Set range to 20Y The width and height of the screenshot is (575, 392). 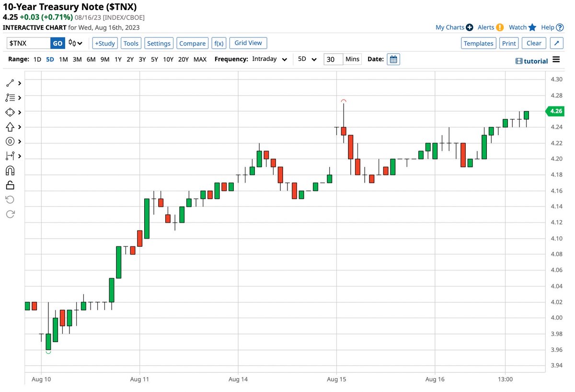coord(184,59)
